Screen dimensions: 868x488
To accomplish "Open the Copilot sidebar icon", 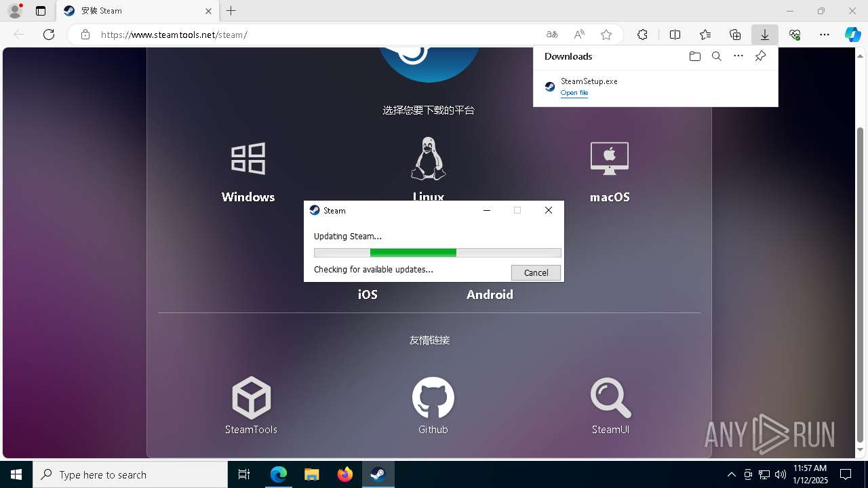I will point(852,35).
